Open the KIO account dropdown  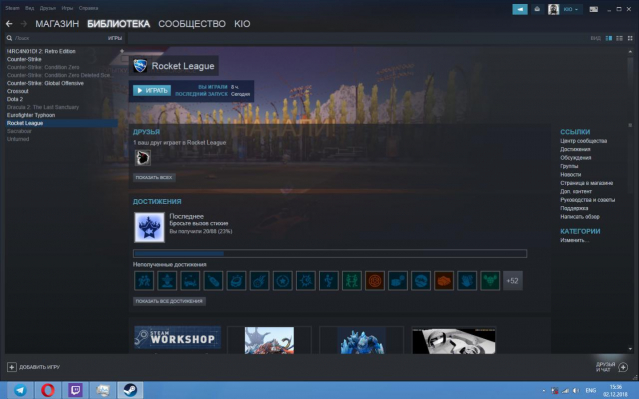570,9
